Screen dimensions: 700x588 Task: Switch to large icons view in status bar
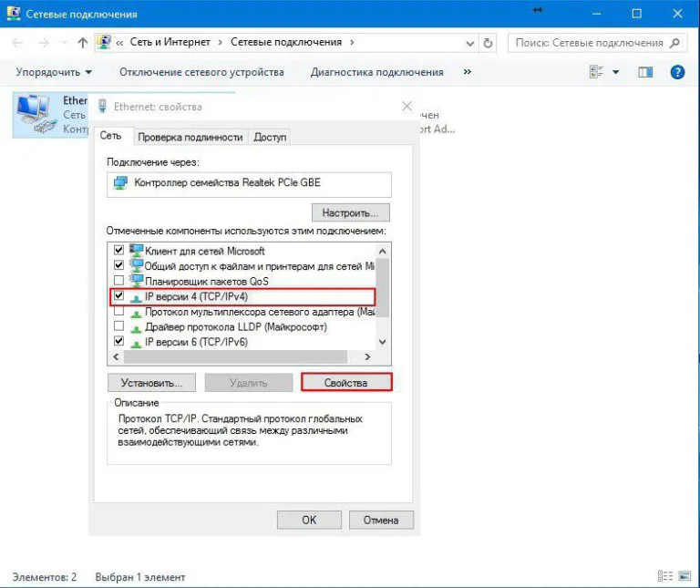(x=685, y=576)
